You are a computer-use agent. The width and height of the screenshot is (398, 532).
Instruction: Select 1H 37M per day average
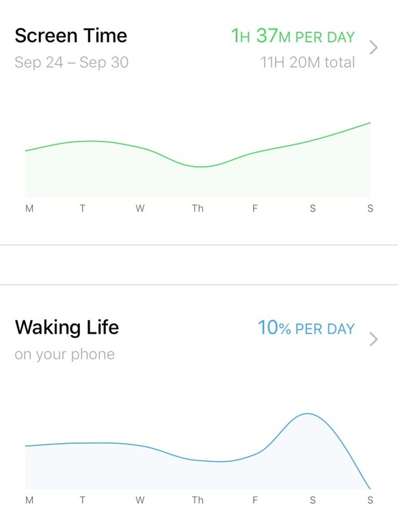click(293, 36)
